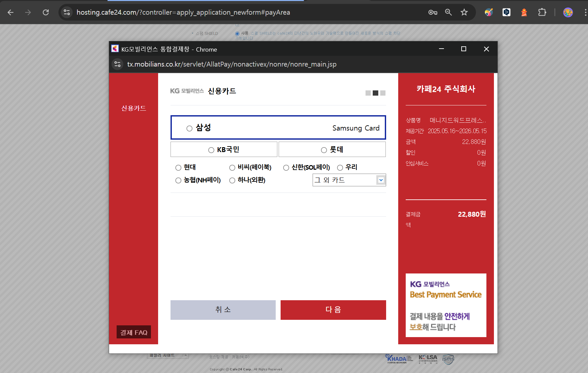The width and height of the screenshot is (588, 373).
Task: Select the KB국민 card option
Action: [211, 150]
